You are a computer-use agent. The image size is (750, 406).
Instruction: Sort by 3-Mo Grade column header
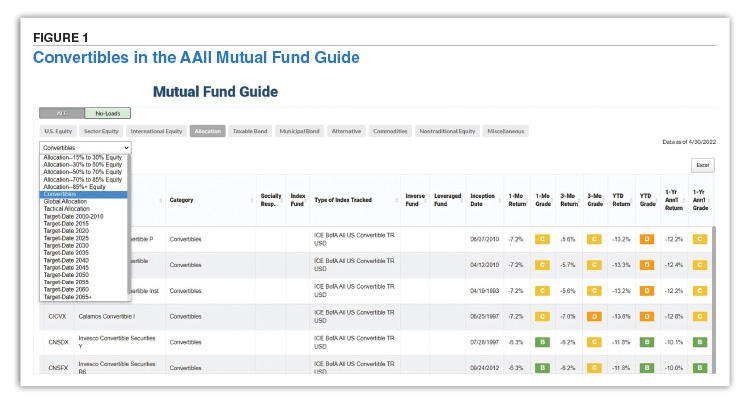tap(595, 200)
